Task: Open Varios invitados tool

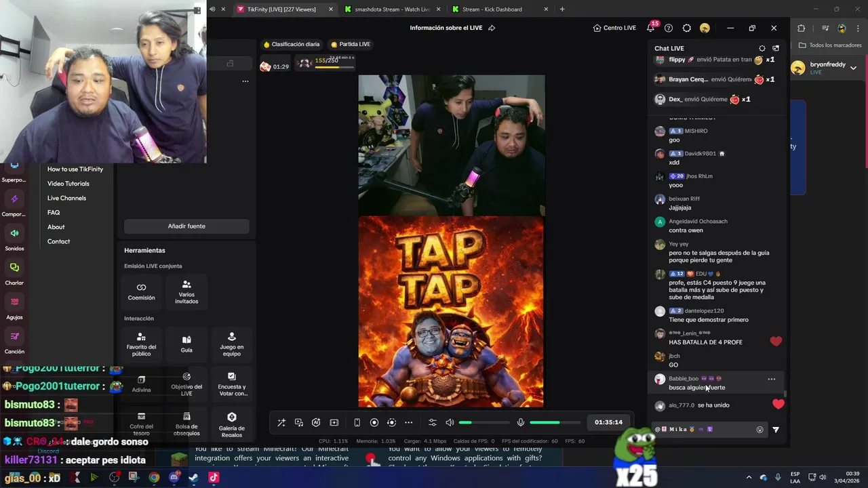Action: tap(186, 291)
